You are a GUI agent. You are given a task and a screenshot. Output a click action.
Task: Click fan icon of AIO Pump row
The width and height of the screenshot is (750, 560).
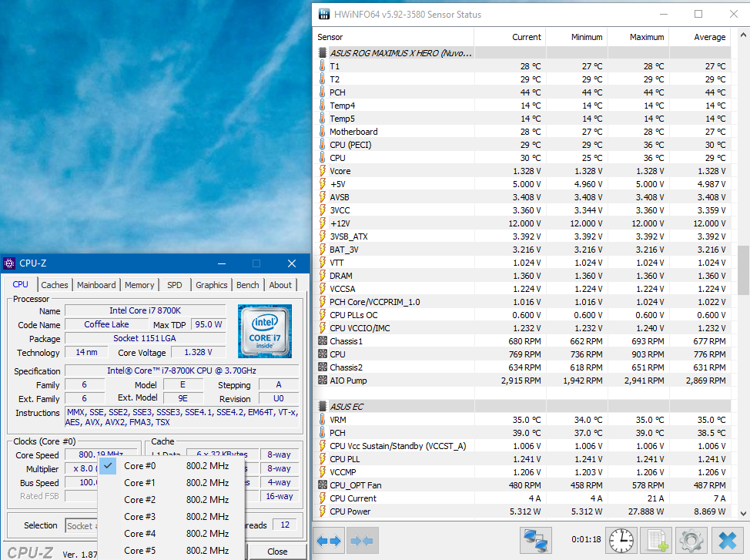[323, 381]
